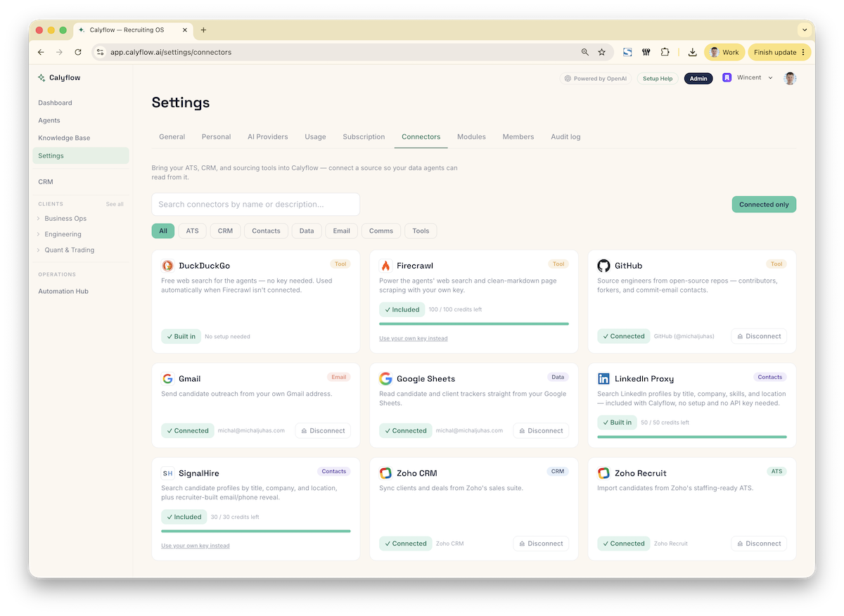Click the browser back arrow

coord(41,52)
